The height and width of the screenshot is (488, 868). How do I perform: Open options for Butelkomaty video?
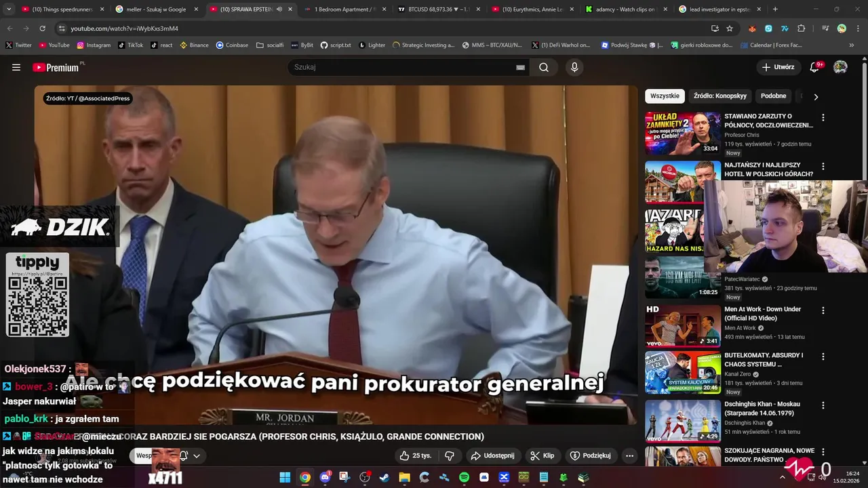tap(823, 356)
